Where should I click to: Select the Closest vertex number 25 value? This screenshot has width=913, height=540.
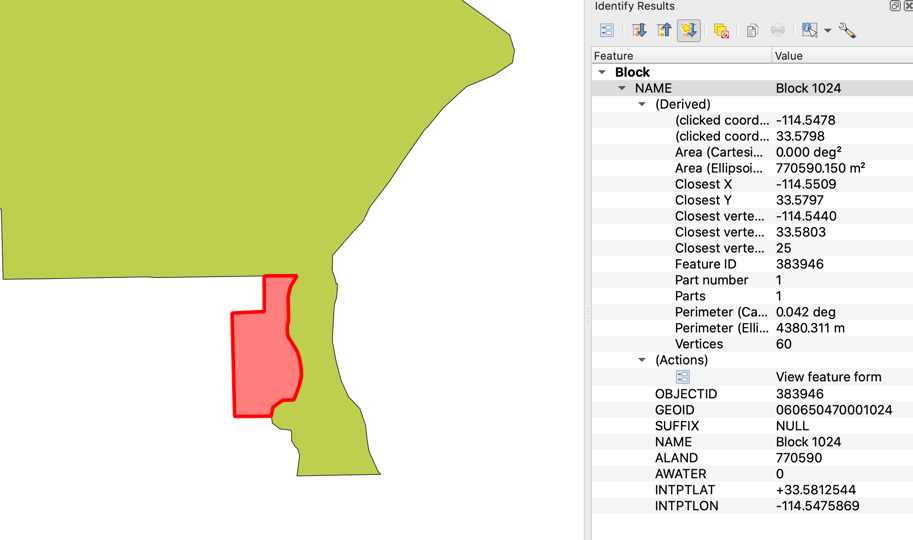click(x=783, y=248)
